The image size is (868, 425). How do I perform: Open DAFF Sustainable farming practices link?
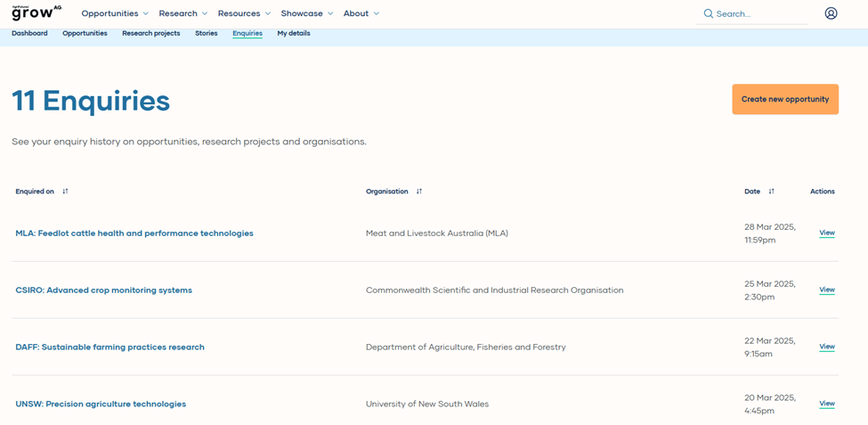110,347
